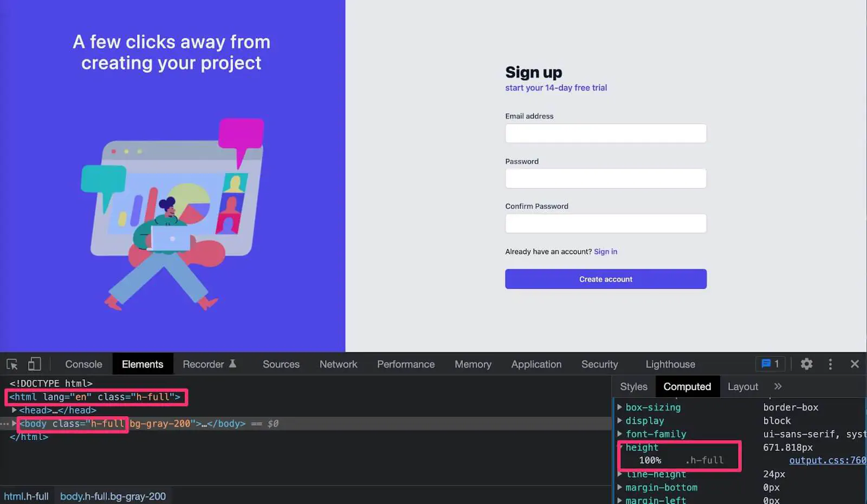867x504 pixels.
Task: Click the .h-full rule under height
Action: pyautogui.click(x=704, y=460)
